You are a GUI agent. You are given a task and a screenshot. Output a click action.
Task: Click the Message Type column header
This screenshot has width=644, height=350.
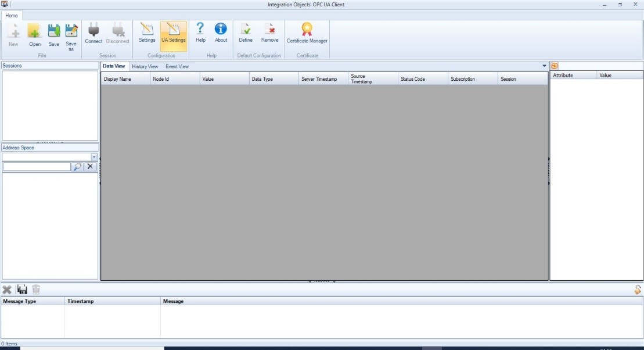point(20,301)
